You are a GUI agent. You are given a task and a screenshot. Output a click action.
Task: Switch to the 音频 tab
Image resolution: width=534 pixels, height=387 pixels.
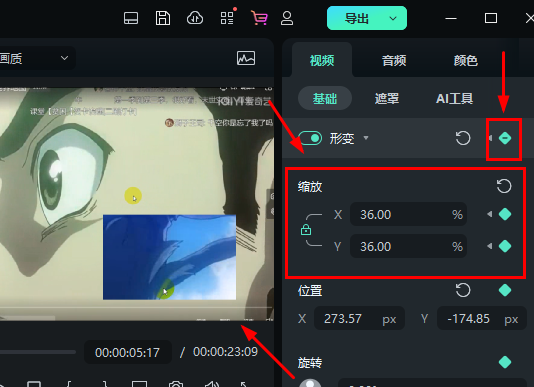(x=394, y=61)
